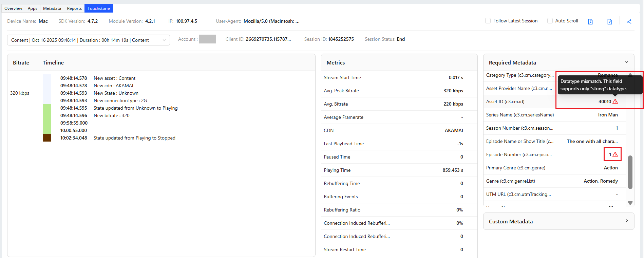Click the green playing segment in timeline
644x258 pixels.
(47, 119)
